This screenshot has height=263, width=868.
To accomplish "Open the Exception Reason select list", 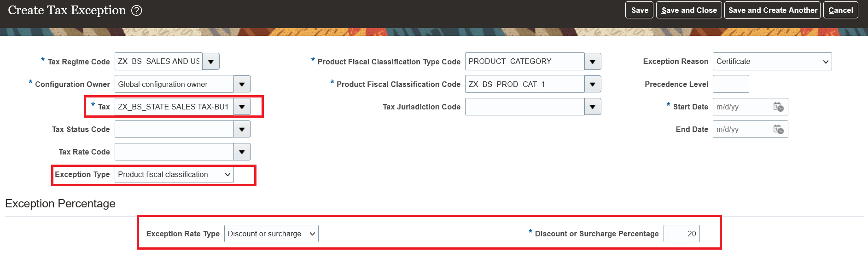I will [772, 61].
